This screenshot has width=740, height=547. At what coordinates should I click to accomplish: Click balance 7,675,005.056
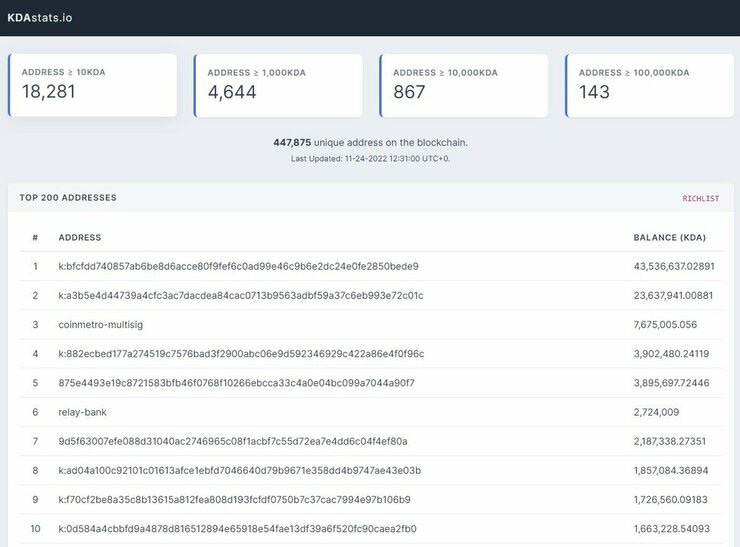click(665, 325)
